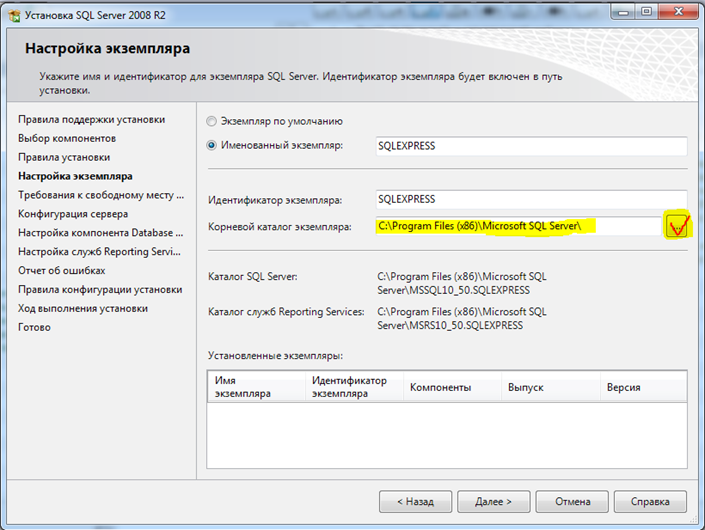Click the Reporting Services path MSRS10_50.SQLEXPRESS
The height and width of the screenshot is (530, 705).
point(462,319)
